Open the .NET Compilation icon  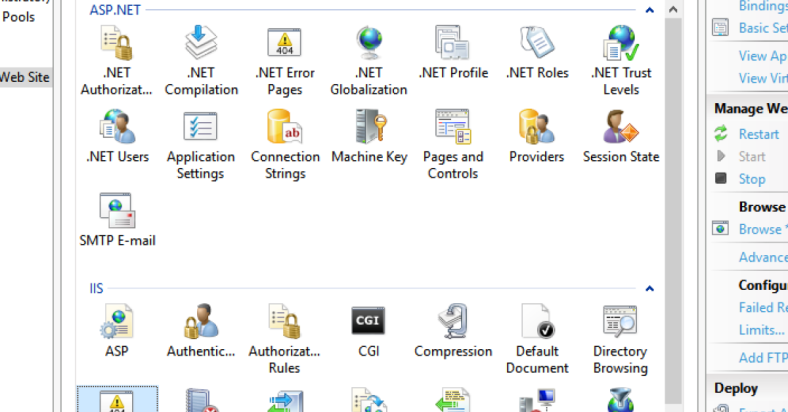201,60
